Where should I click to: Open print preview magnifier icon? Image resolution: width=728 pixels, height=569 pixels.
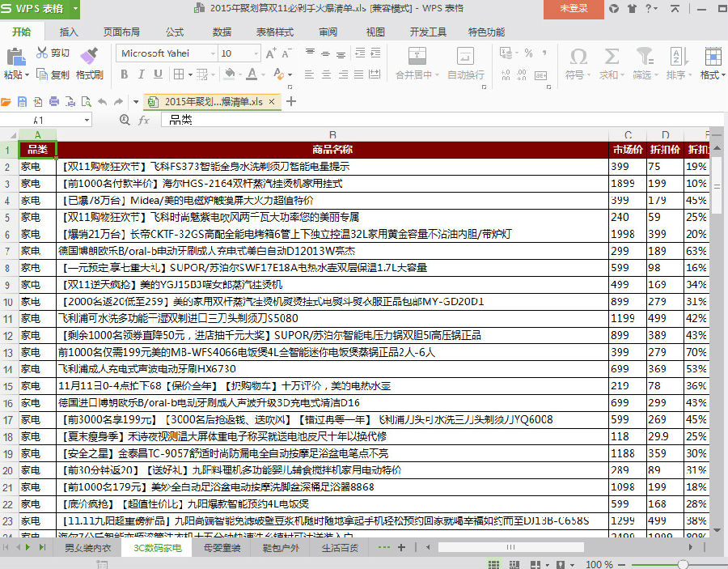pyautogui.click(x=86, y=102)
